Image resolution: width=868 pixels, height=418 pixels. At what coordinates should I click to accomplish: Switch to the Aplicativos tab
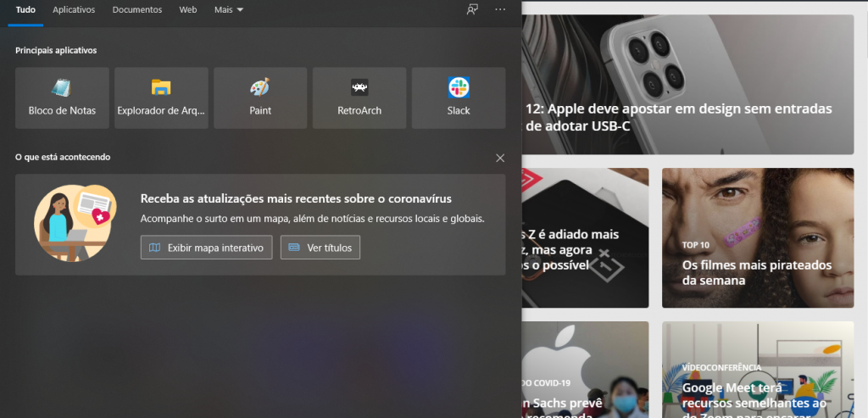[74, 10]
